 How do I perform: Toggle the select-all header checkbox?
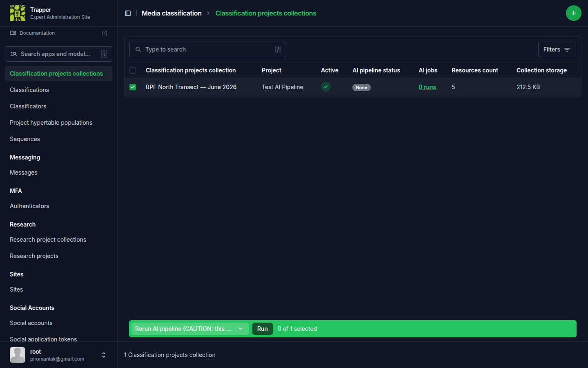133,70
